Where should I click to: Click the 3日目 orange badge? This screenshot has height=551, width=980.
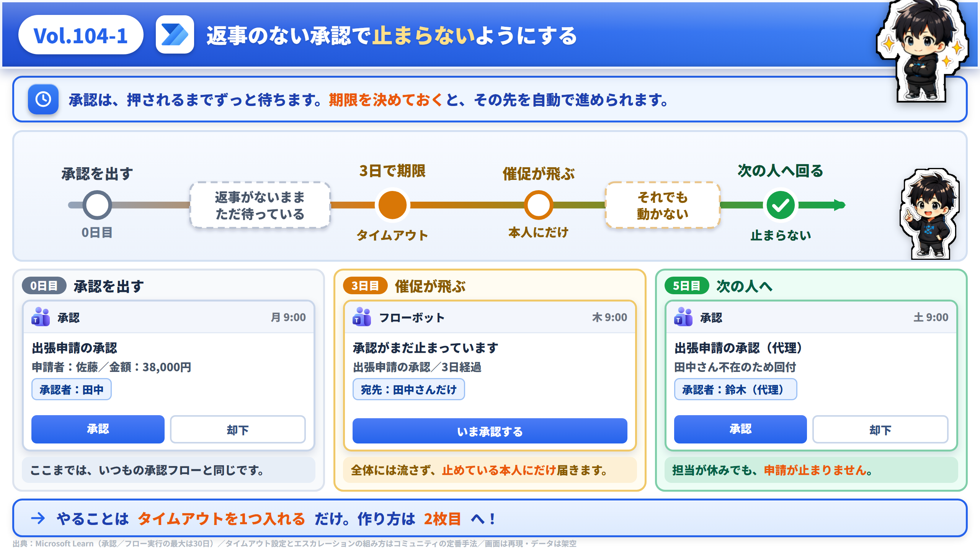[365, 285]
